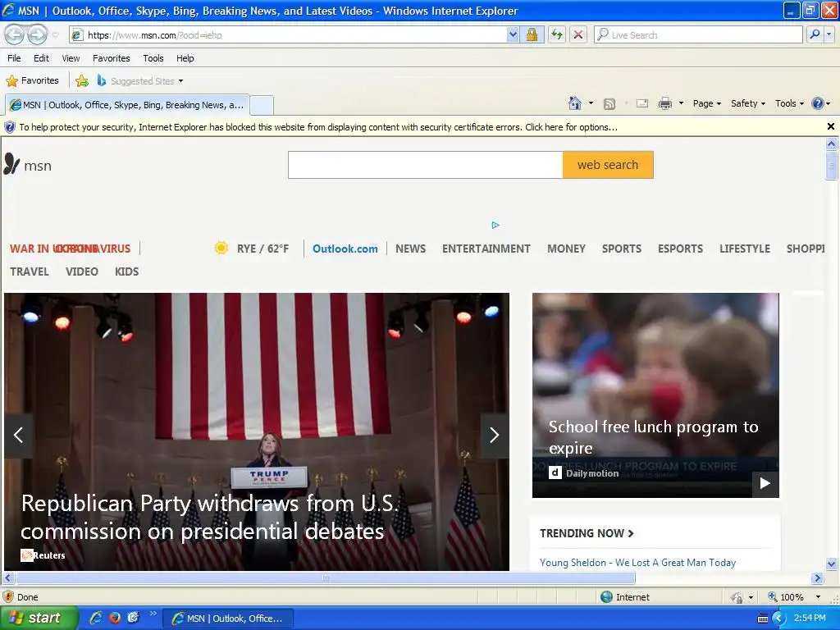The width and height of the screenshot is (840, 630).
Task: Close the security information bar
Action: pyautogui.click(x=831, y=126)
